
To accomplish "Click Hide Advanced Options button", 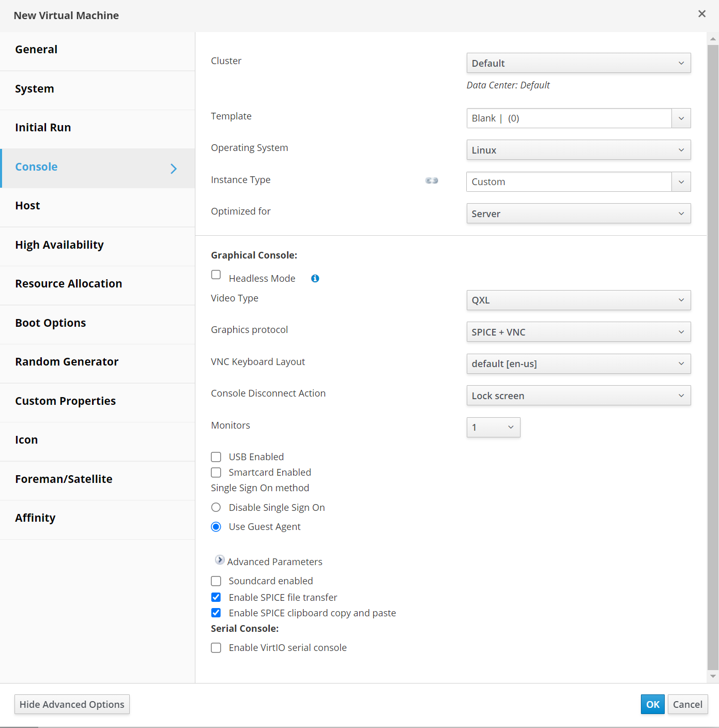I will (x=72, y=704).
